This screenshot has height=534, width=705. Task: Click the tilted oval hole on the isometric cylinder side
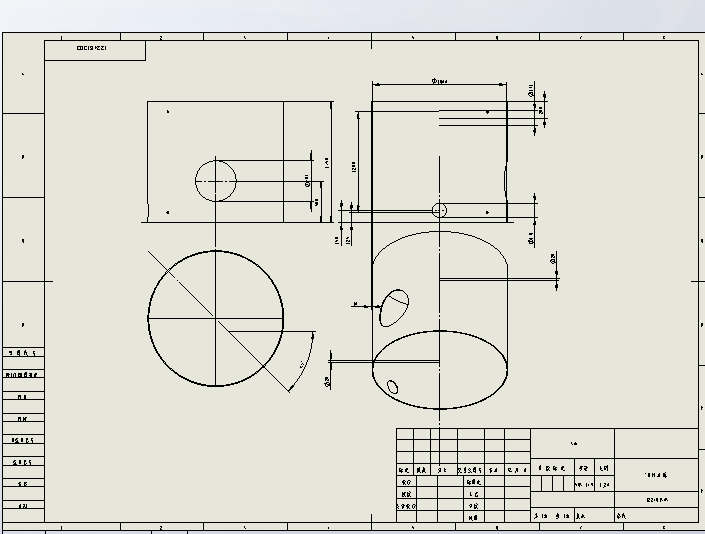tap(394, 308)
